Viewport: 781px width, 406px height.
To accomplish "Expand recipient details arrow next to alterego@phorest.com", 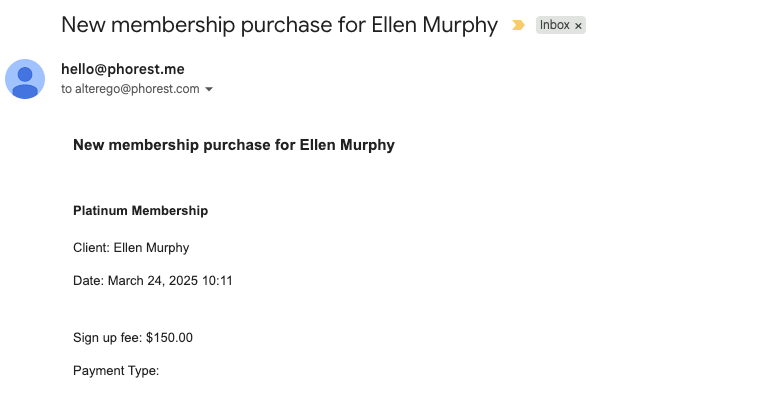I will click(209, 89).
